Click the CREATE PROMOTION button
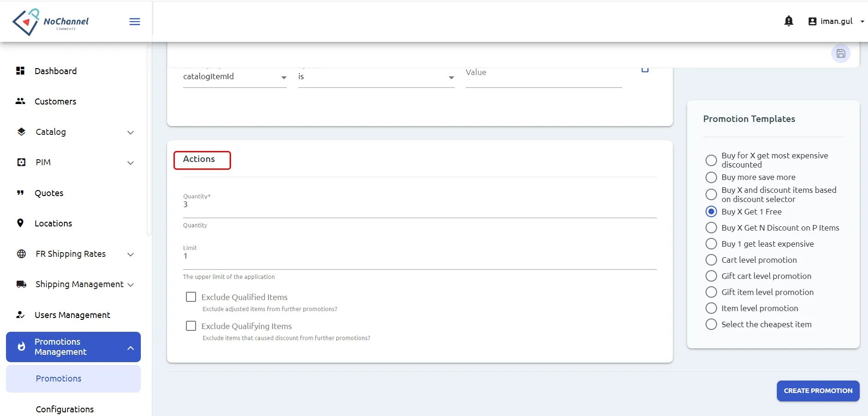The height and width of the screenshot is (416, 868). tap(818, 391)
